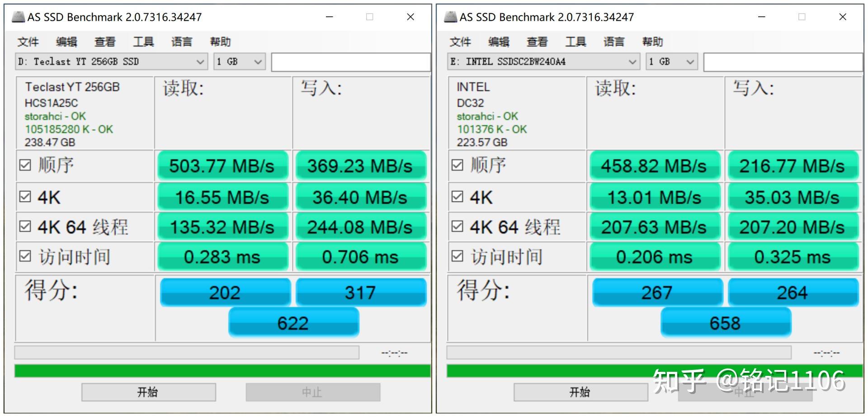Screen dimensions: 868x417
Task: Toggle 4K checkbox in INTEL window
Action: coord(457,197)
